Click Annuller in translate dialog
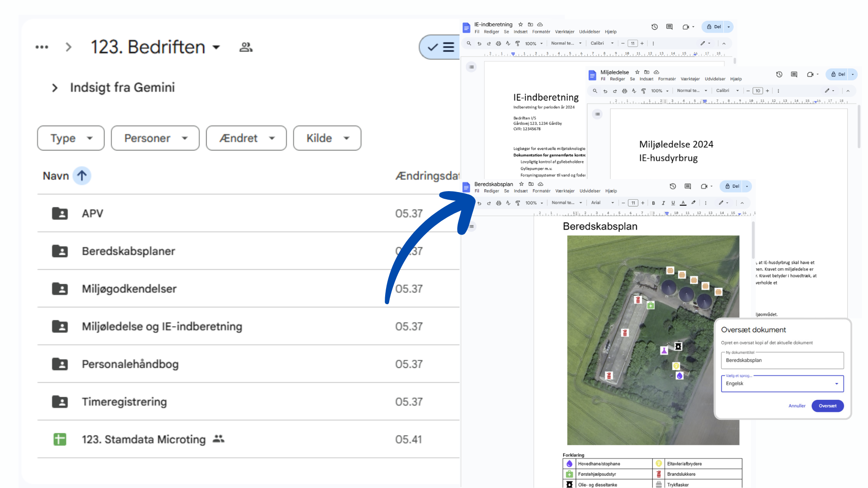 pos(797,406)
